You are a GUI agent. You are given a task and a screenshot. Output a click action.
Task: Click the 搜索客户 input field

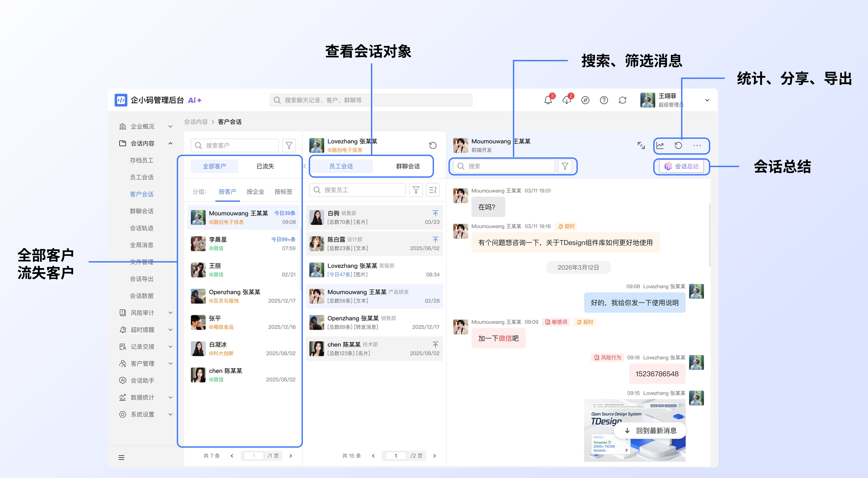pos(235,145)
